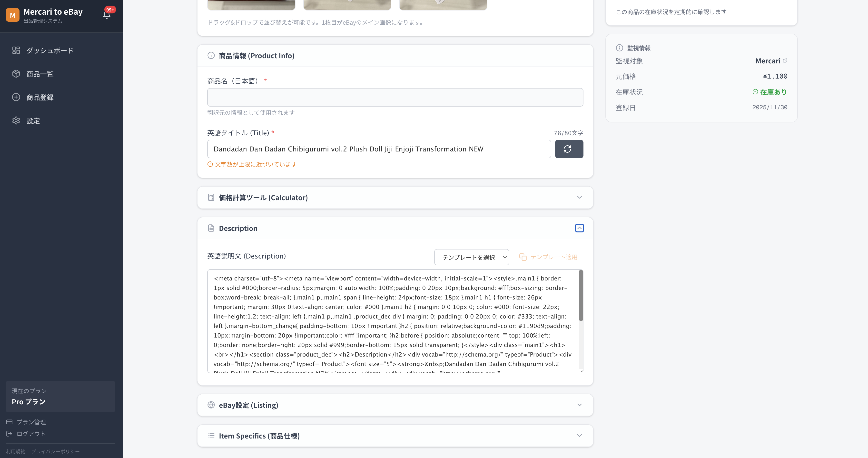Open 商品一覧 in sidebar
The image size is (868, 458).
(x=40, y=74)
